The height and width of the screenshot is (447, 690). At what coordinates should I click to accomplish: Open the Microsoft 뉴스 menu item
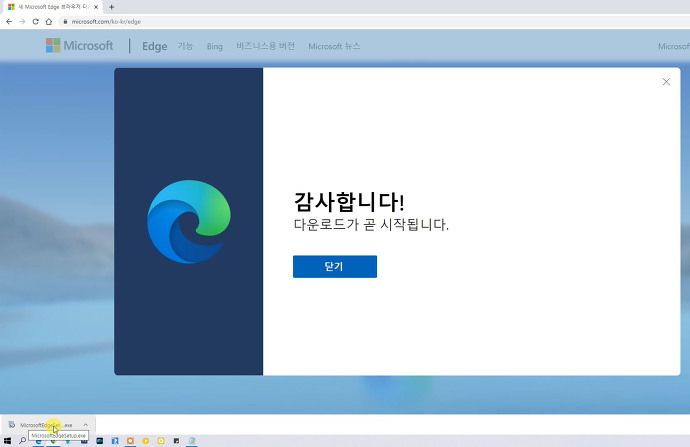pyautogui.click(x=334, y=46)
